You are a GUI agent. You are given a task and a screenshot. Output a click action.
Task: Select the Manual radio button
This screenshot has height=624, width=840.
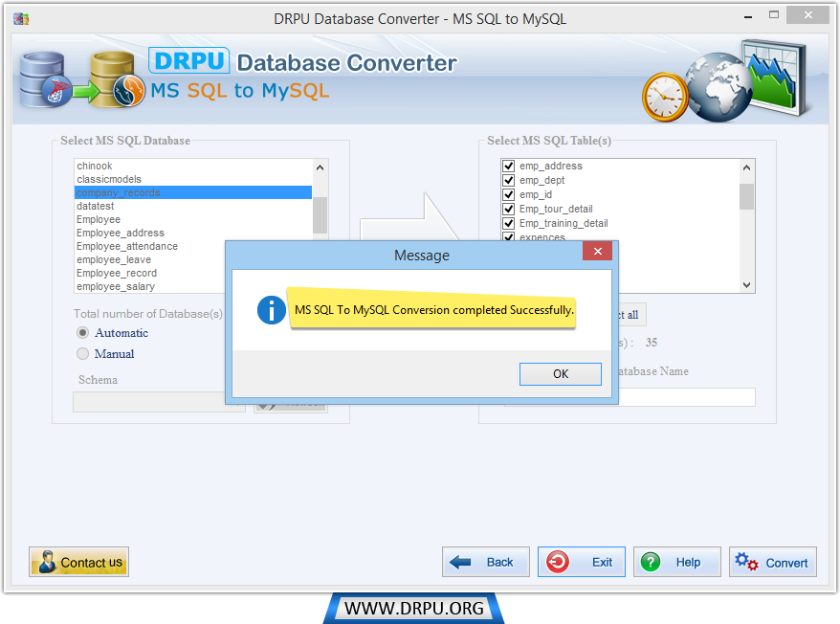(82, 354)
